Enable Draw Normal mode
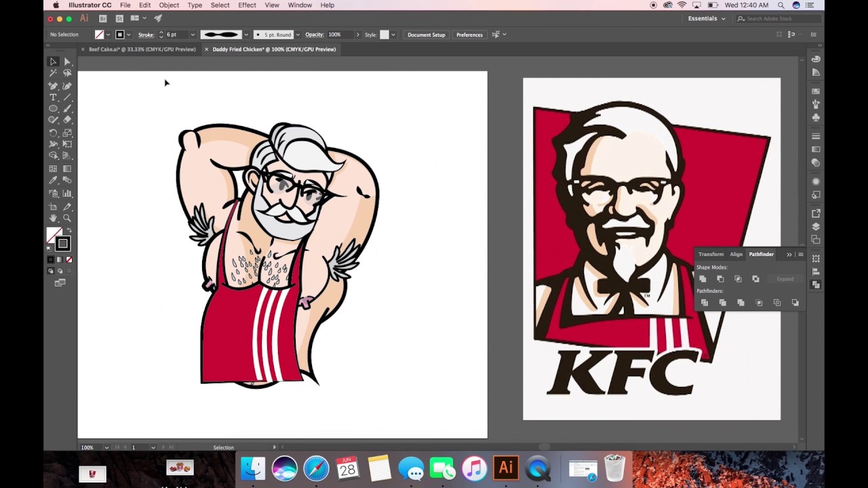Screen dimensions: 868x488 point(50,271)
